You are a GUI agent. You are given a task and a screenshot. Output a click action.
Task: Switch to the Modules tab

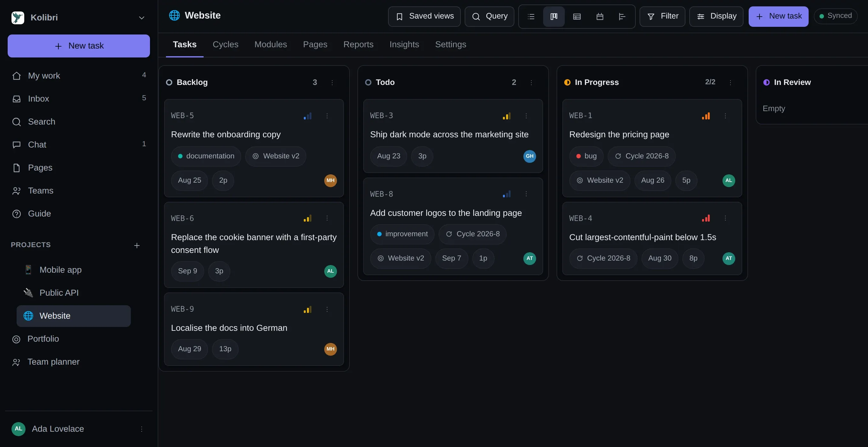pyautogui.click(x=271, y=44)
